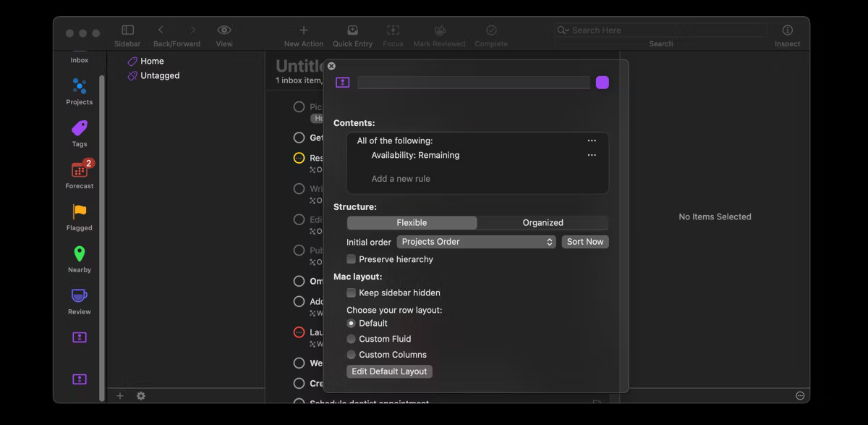Open the Initial order dropdown
The width and height of the screenshot is (868, 425).
point(476,242)
